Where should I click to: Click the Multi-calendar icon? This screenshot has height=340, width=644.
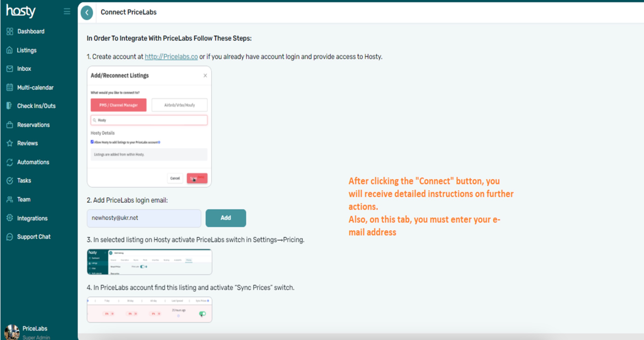click(x=9, y=87)
